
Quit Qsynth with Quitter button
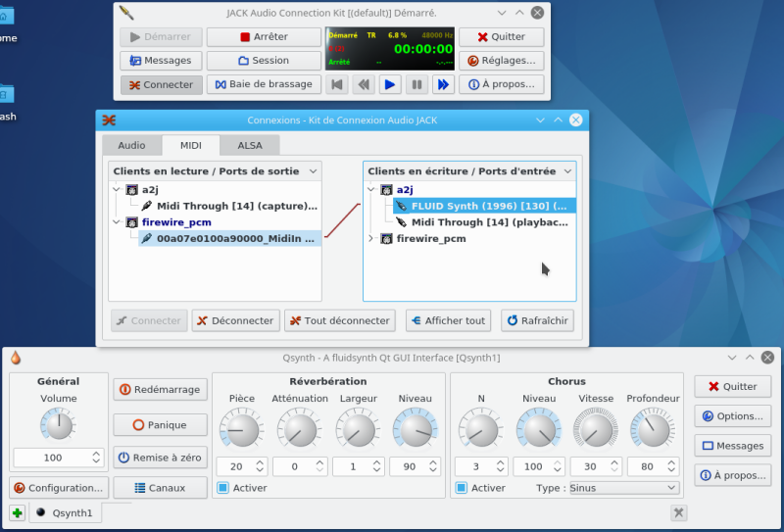[x=732, y=386]
